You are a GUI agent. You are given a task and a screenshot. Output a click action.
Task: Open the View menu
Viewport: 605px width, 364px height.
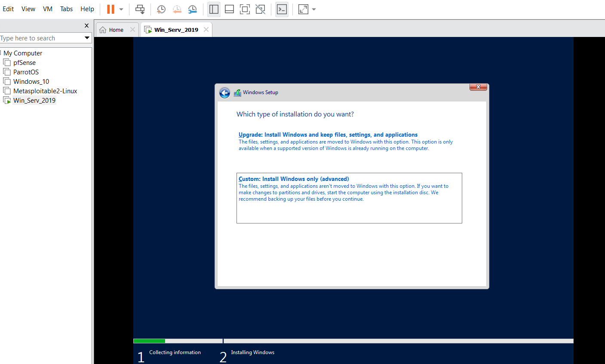coord(28,9)
